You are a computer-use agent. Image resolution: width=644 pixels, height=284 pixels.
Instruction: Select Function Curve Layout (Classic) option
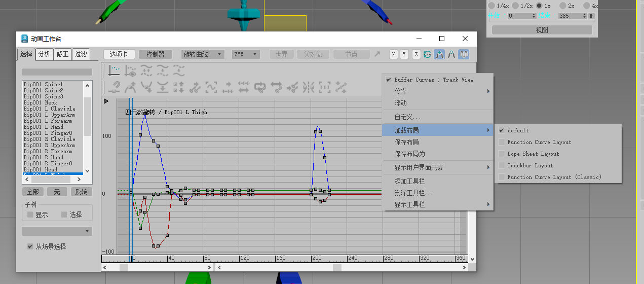pos(558,177)
